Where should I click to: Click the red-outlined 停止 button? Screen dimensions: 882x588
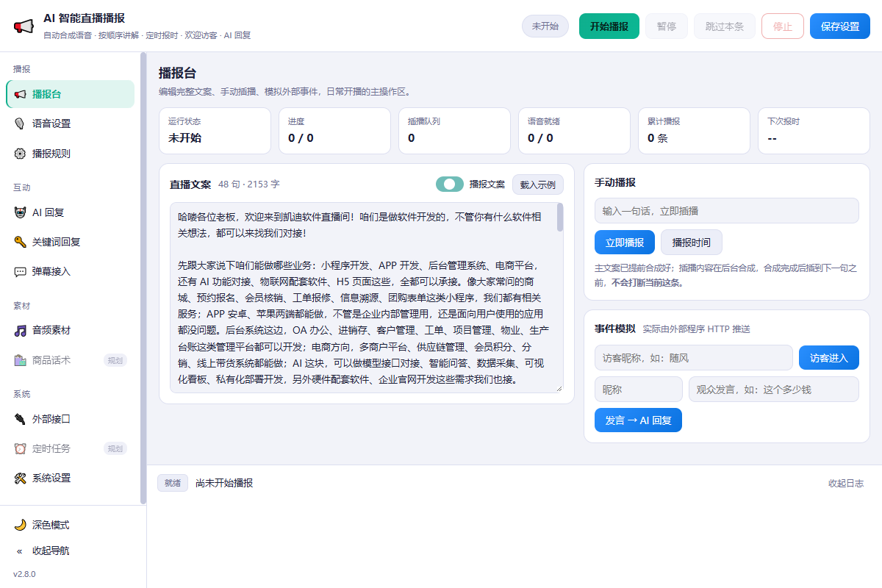click(783, 26)
